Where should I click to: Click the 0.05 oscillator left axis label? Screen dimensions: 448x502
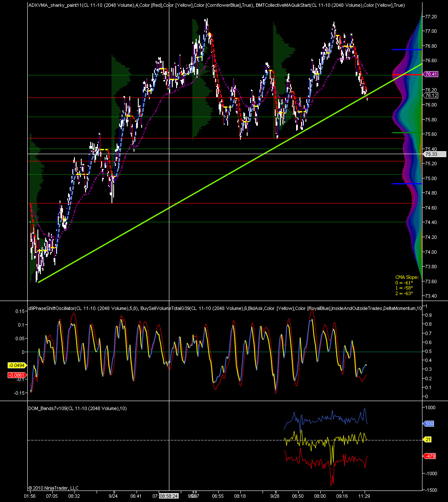20,338
